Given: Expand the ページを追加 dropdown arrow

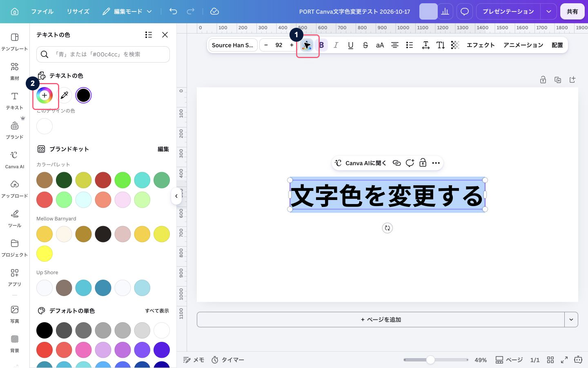Looking at the screenshot, I should (571, 320).
